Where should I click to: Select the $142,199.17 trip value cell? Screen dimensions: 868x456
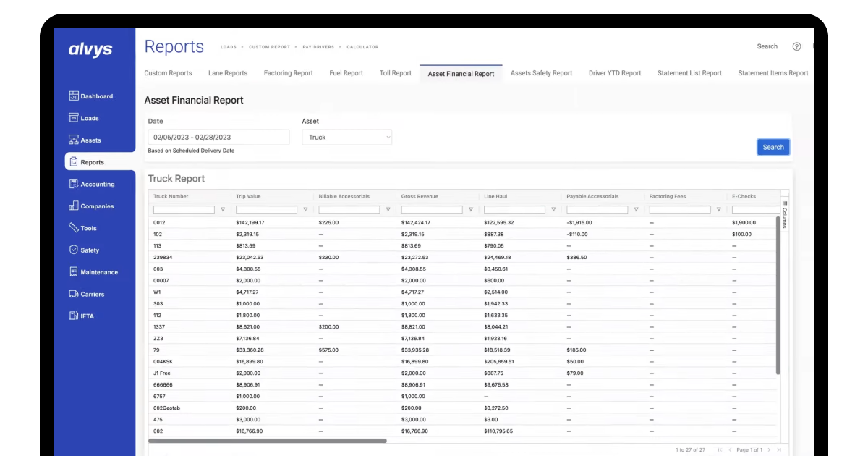[x=250, y=222]
